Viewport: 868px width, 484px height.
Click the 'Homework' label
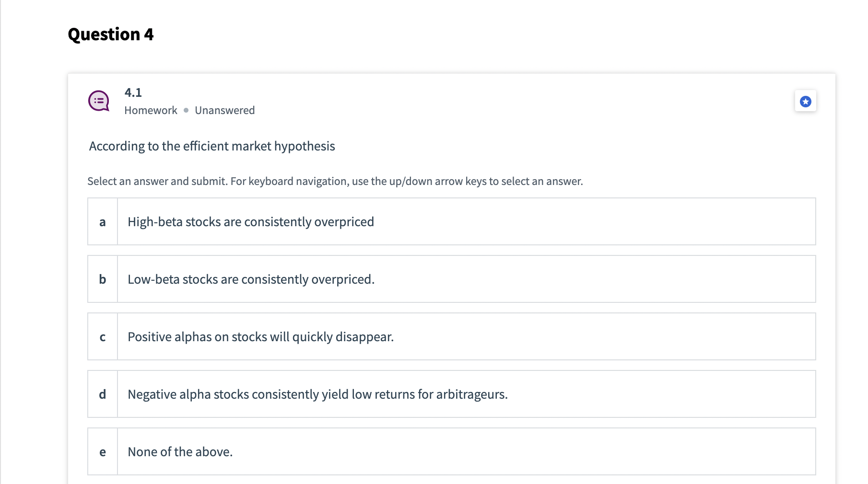(151, 110)
